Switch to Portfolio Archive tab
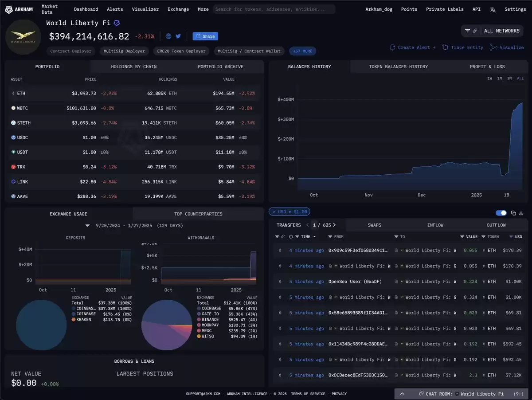532x400 pixels. (x=220, y=67)
